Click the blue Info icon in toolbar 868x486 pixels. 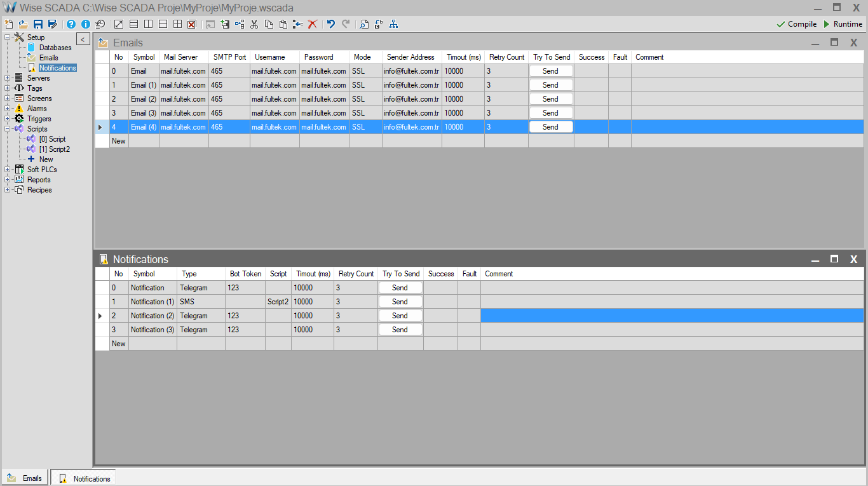86,24
